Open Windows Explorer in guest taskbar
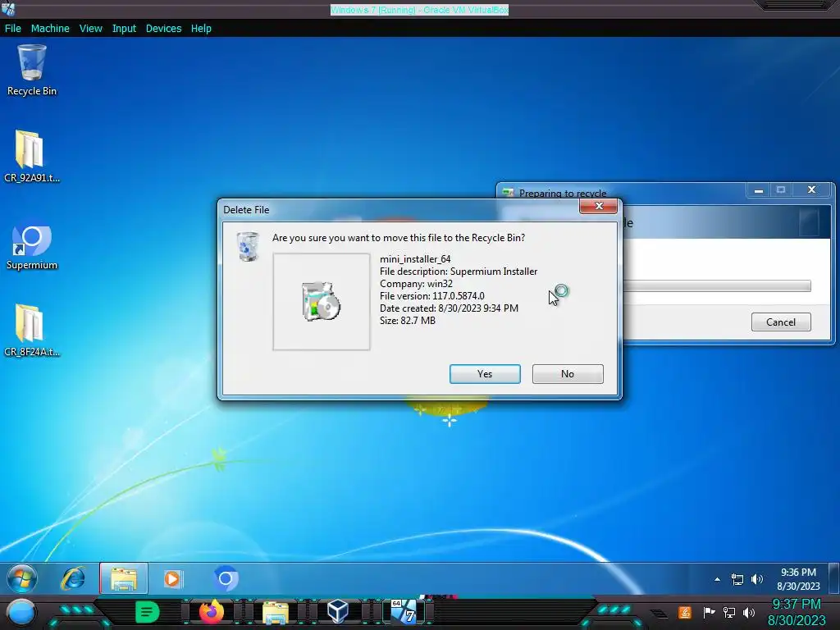Viewport: 840px width, 630px height. [124, 578]
